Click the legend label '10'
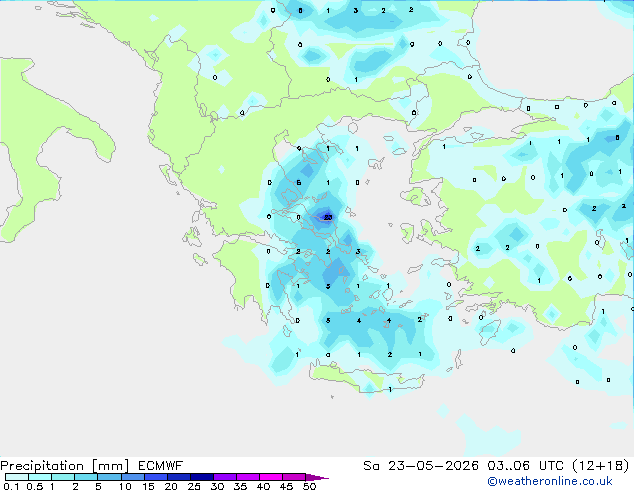The image size is (634, 490). 125,486
